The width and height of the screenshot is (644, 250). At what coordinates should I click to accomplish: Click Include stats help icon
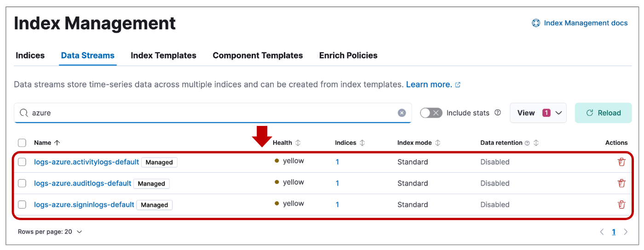[497, 113]
